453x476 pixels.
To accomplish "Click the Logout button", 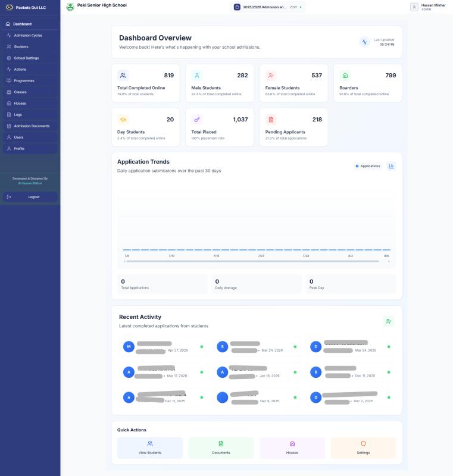I will point(30,197).
